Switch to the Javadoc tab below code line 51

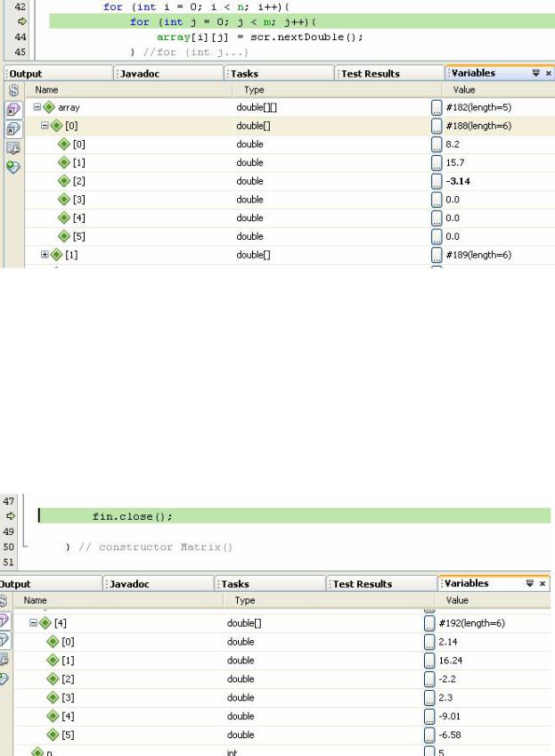coord(159,583)
